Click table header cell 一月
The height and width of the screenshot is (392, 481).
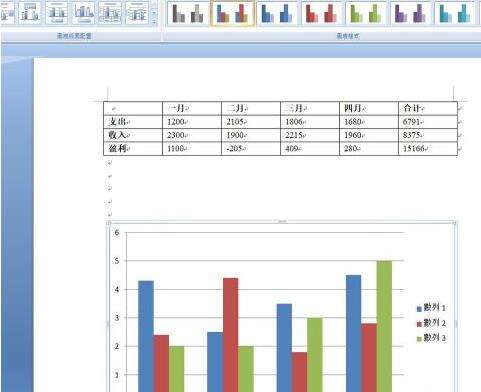pos(192,108)
